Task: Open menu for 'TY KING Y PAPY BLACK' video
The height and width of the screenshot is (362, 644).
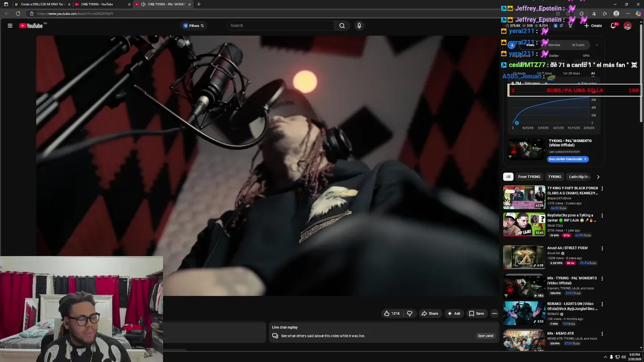Action: click(602, 189)
